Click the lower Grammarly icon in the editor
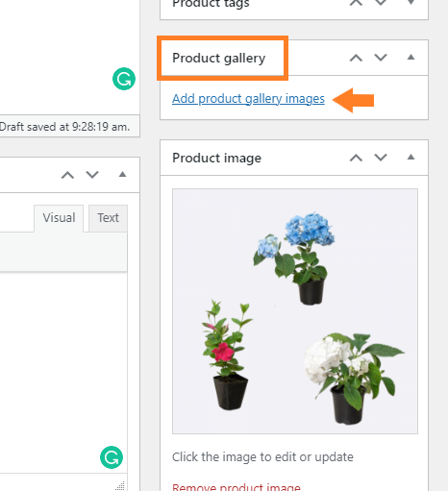 coord(112,457)
